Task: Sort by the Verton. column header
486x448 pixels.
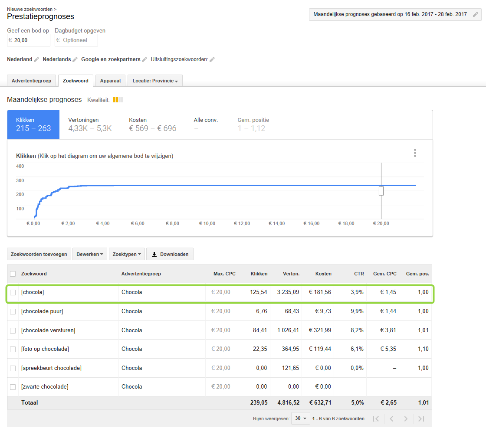Action: 291,274
